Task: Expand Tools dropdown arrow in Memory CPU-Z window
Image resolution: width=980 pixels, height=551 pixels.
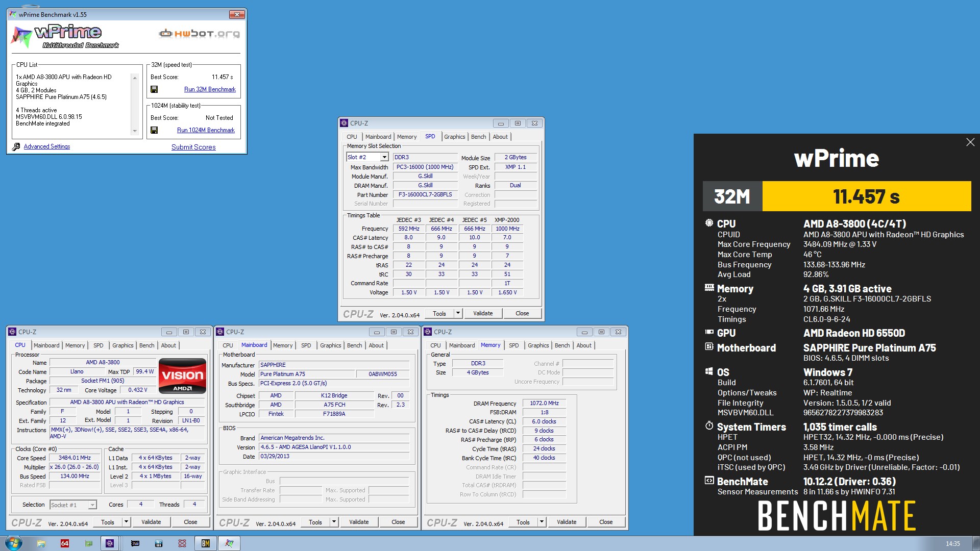Action: click(x=542, y=522)
